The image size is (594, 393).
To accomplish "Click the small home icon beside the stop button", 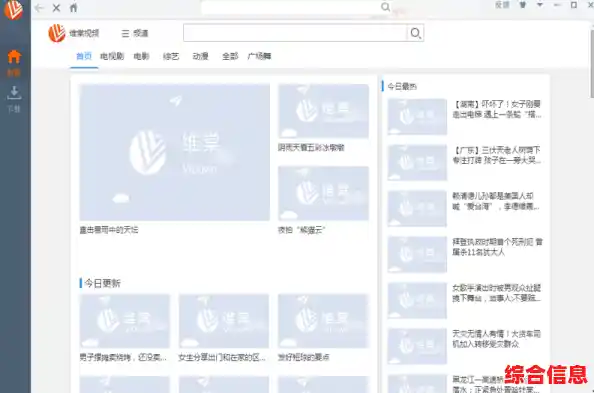I will pyautogui.click(x=73, y=8).
